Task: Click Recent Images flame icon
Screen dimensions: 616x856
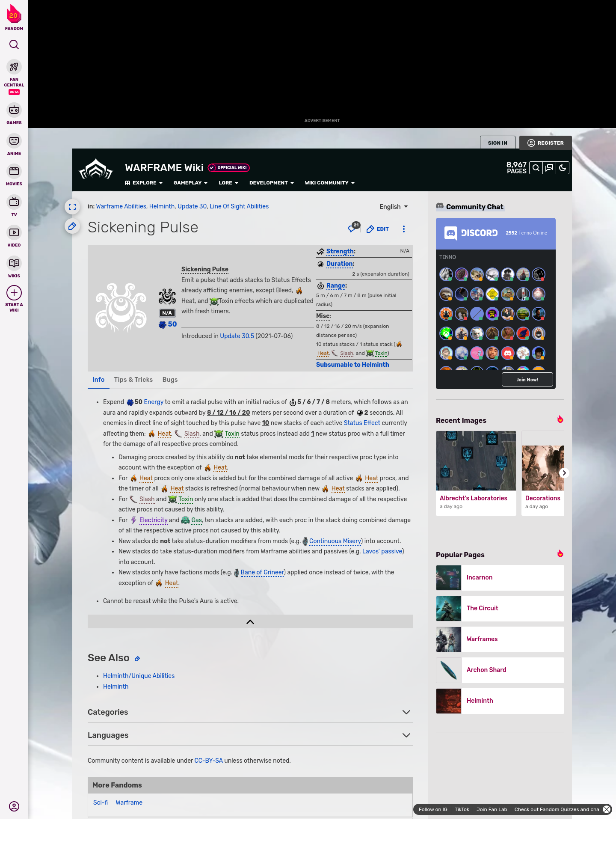Action: (560, 419)
